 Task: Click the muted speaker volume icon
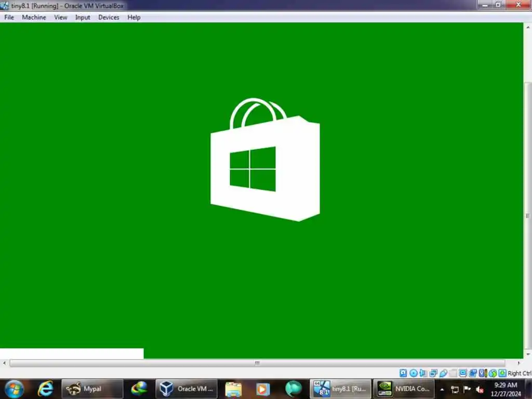coord(480,390)
